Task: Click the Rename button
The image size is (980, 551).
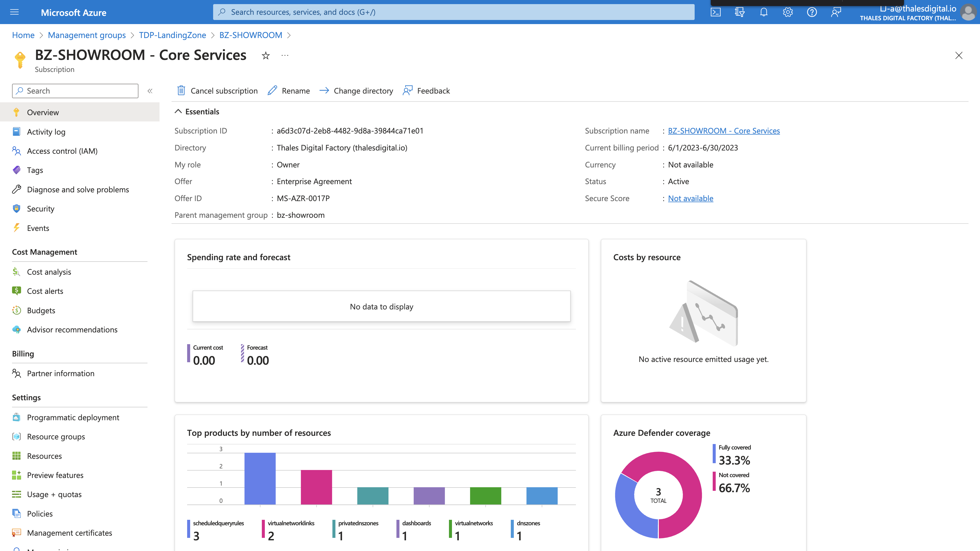Action: [289, 91]
